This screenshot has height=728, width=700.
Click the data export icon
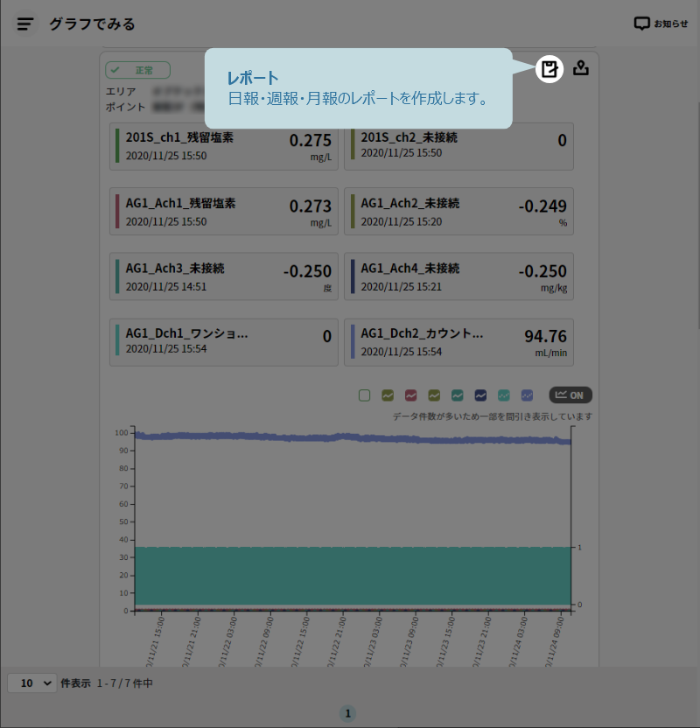click(581, 68)
